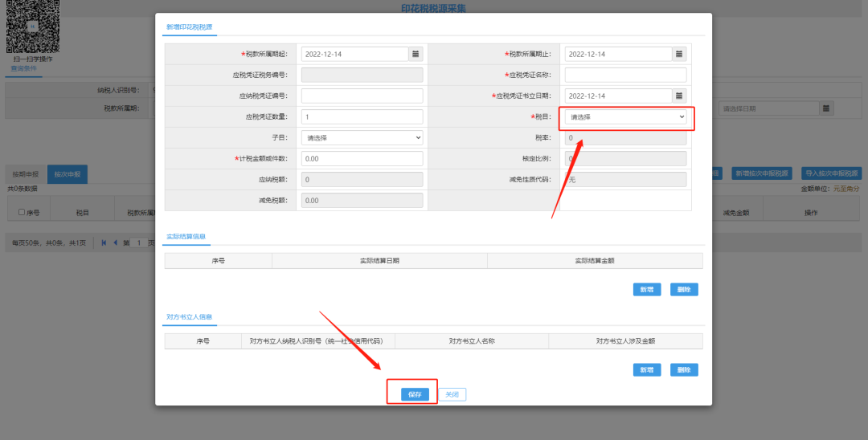Screen dimensions: 868x440
Task: Click calendar icon beside 请选择日期 field
Action: [x=826, y=108]
